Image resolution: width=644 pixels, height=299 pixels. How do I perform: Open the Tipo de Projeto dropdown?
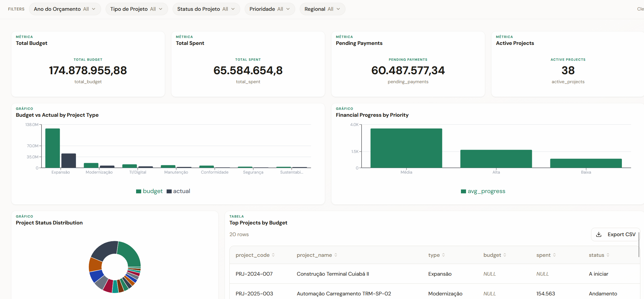(136, 9)
